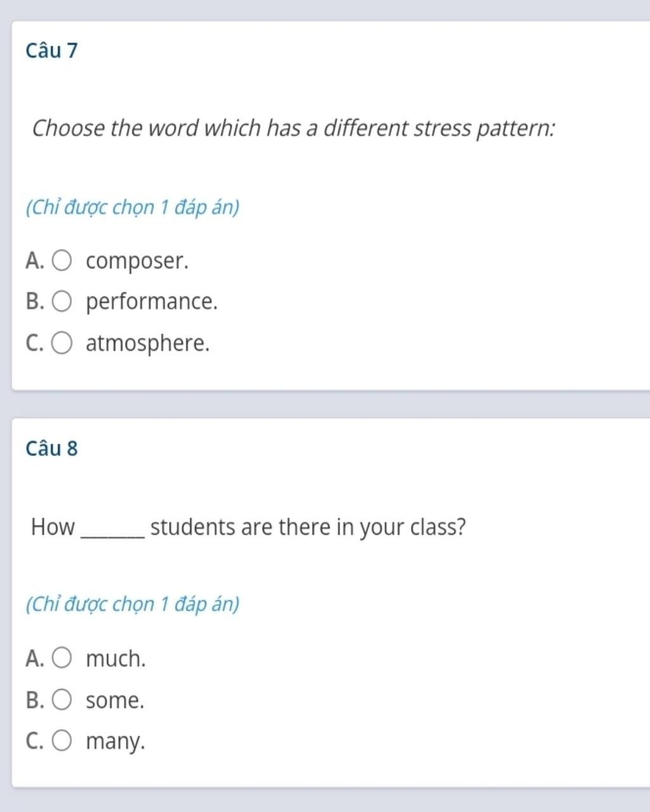Click the single-answer hint under Câu 7

click(x=133, y=207)
